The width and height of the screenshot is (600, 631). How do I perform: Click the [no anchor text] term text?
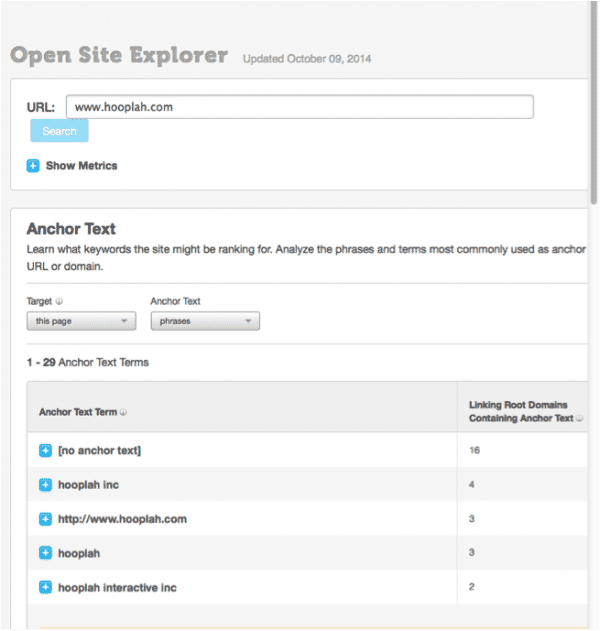tap(99, 451)
